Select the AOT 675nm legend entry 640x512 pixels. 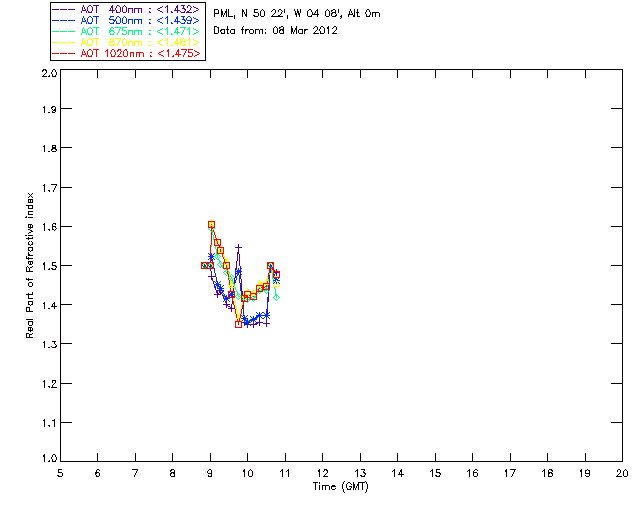pyautogui.click(x=127, y=31)
